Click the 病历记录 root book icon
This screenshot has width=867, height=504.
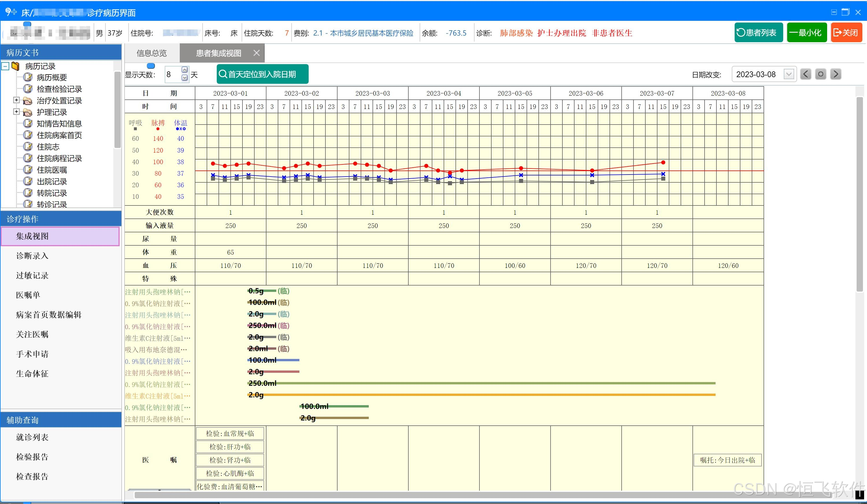(16, 66)
